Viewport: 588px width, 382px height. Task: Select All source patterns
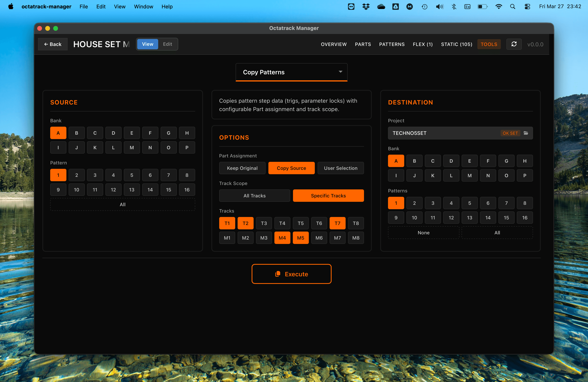point(123,204)
